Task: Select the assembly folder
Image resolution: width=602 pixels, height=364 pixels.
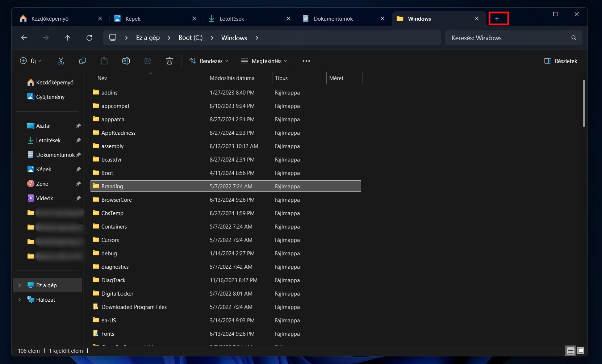Action: click(226, 146)
